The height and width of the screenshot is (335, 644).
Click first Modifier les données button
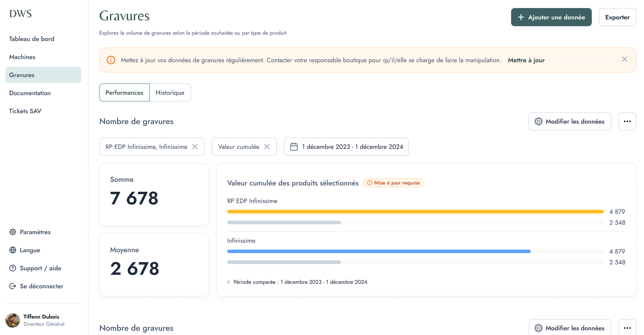[x=570, y=121]
